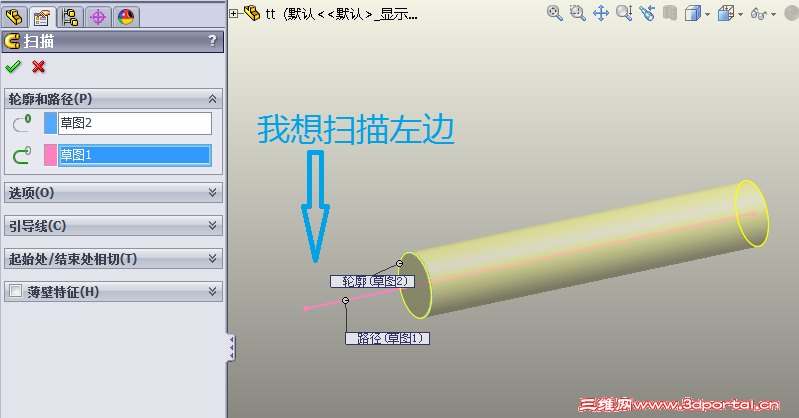Click the Zoom to Fit icon
The height and width of the screenshot is (418, 799).
click(555, 13)
